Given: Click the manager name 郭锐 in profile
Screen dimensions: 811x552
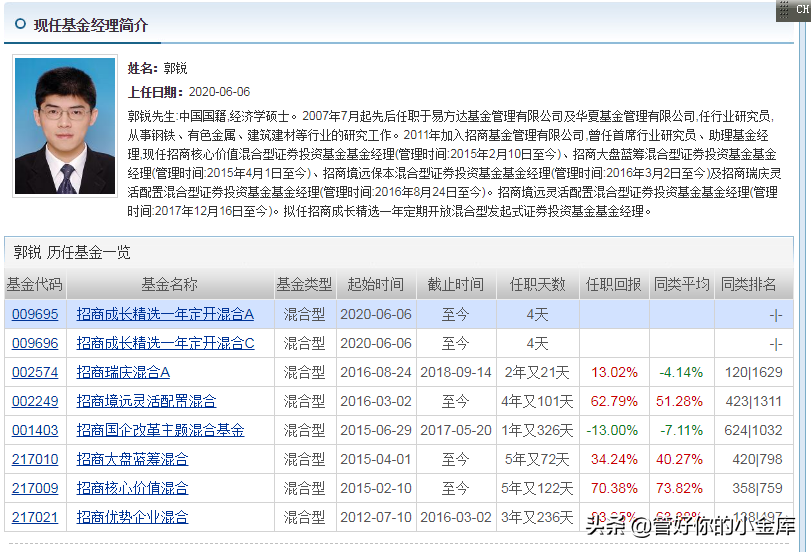Looking at the screenshot, I should coord(175,68).
